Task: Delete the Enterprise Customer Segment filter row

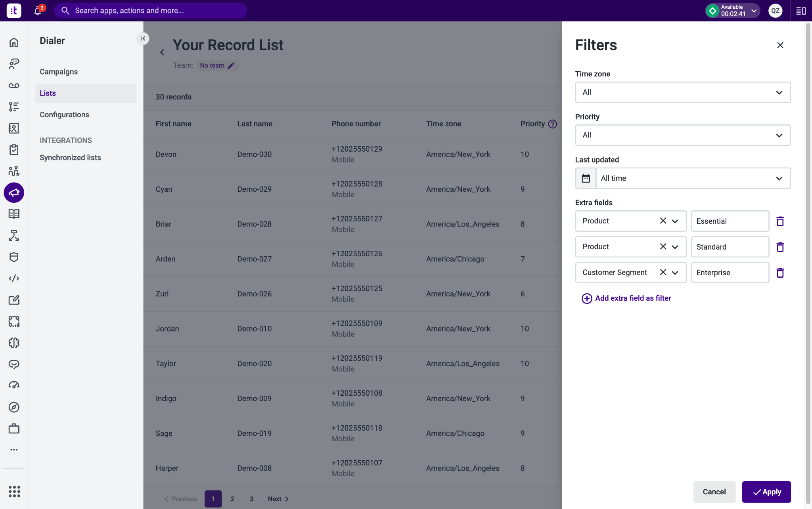Action: point(780,273)
